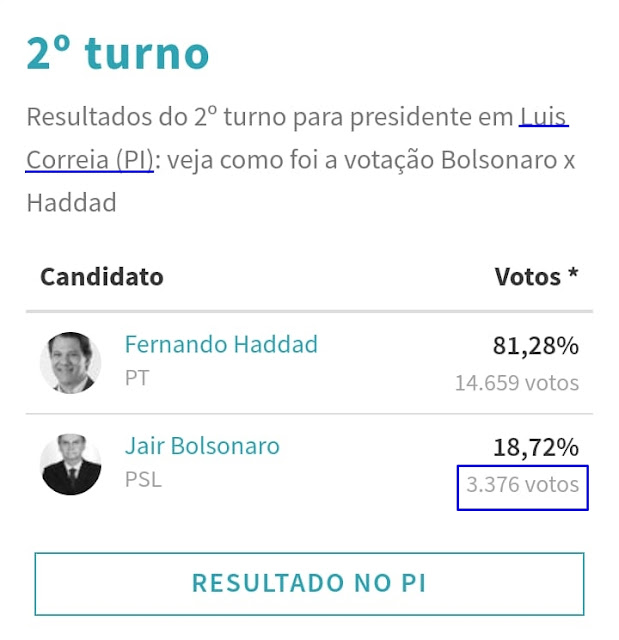The height and width of the screenshot is (640, 619).
Task: Click the asterisk next to Votos
Action: point(573,273)
